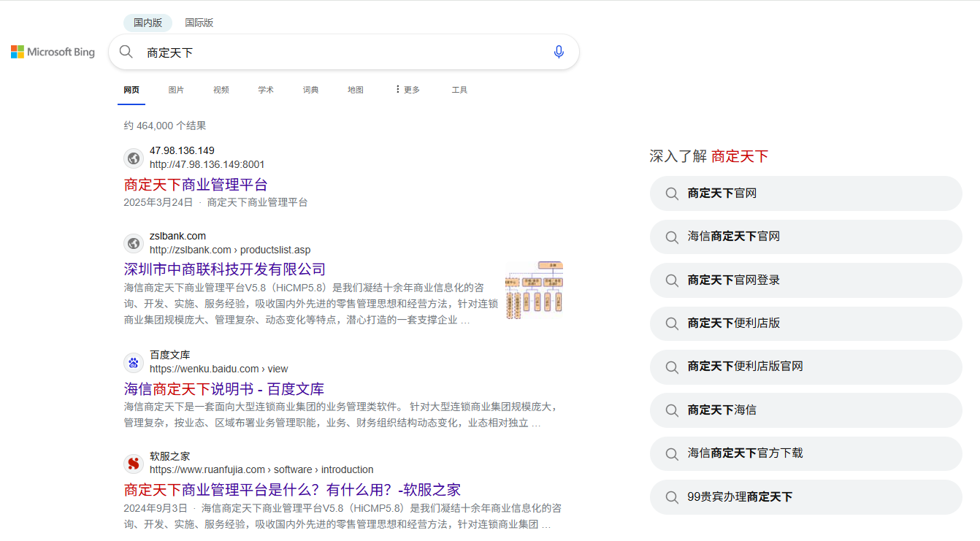
Task: Click the magnifier icon beside 商定天下官网
Action: coord(672,193)
